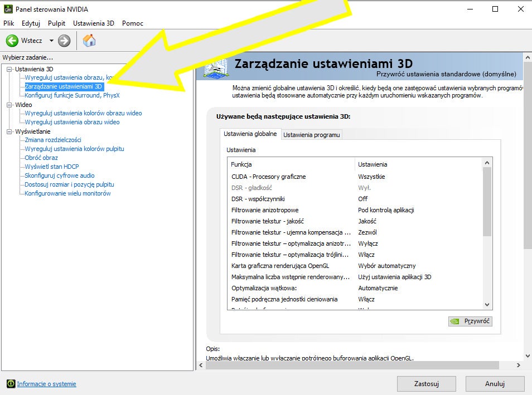Open Skonfiguruj cyfrowe audio task

(59, 175)
